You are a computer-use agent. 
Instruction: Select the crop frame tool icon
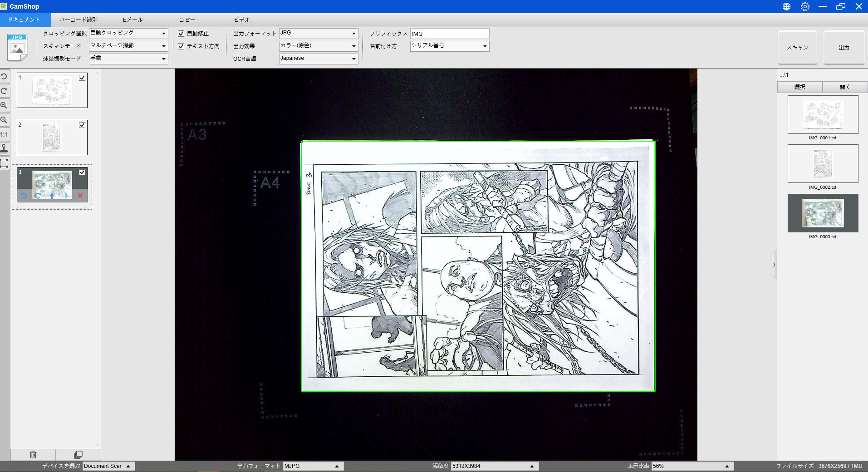[x=4, y=163]
